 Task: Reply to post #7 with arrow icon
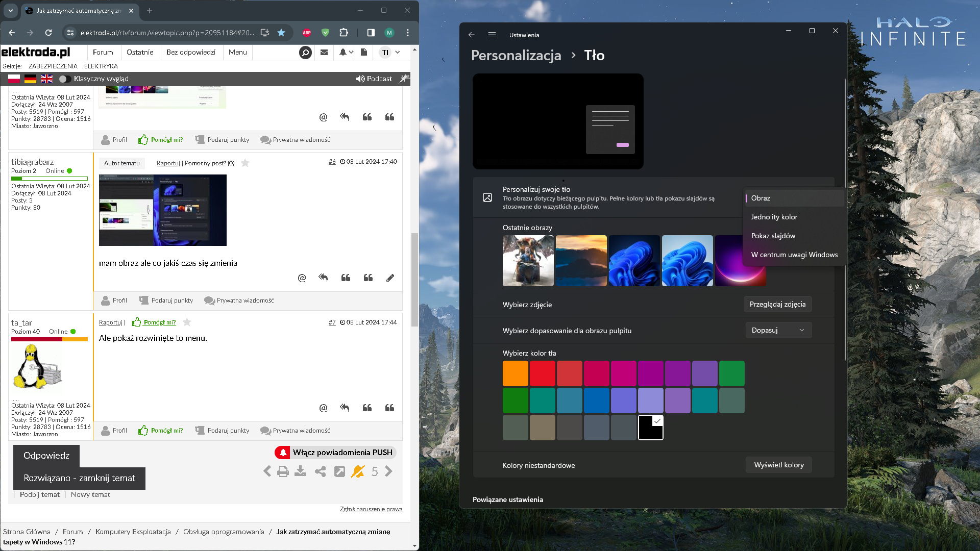(345, 408)
